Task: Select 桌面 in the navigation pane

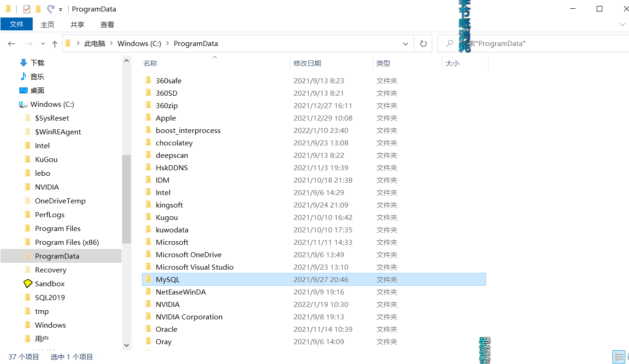Action: (37, 90)
